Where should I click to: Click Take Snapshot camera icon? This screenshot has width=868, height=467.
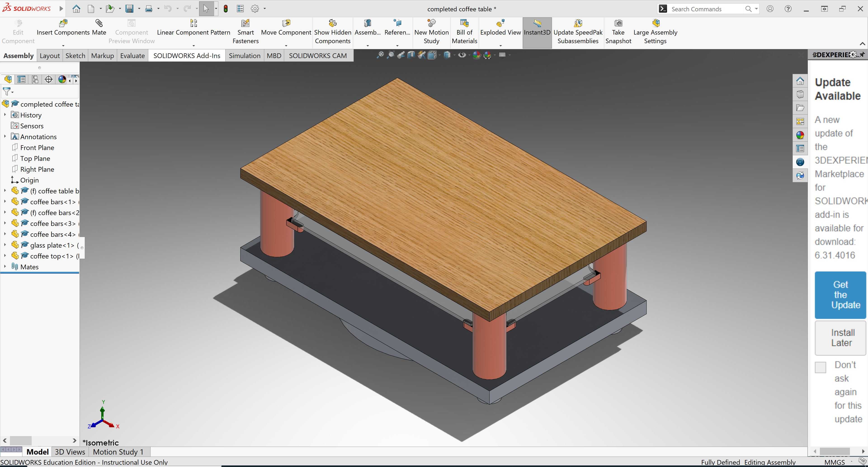tap(618, 23)
